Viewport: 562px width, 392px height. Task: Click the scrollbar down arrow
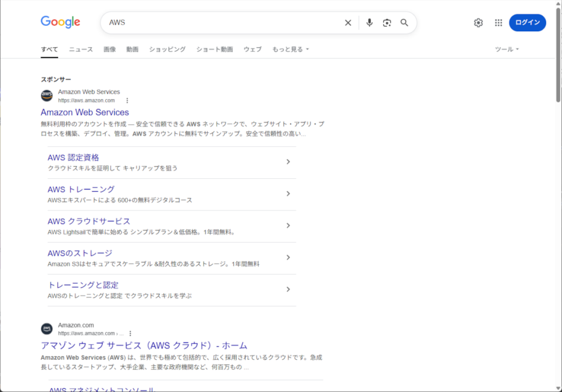558,388
